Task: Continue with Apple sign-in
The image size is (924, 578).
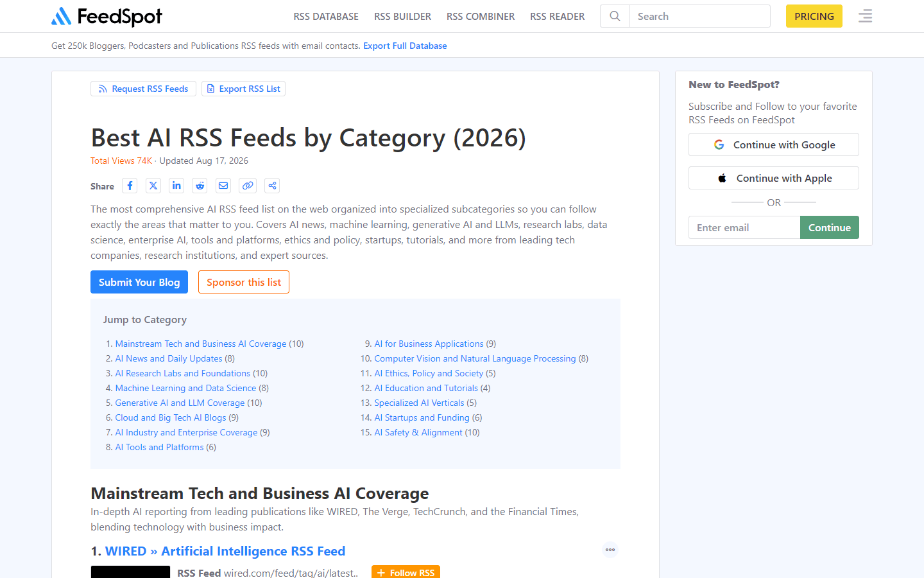Action: click(x=774, y=178)
